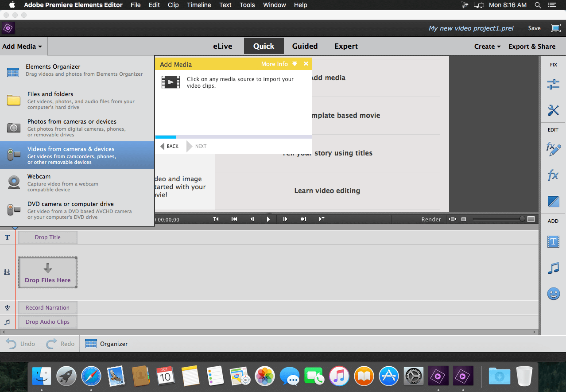The image size is (566, 392).
Task: Choose Photos from cameras or devices
Action: click(77, 128)
